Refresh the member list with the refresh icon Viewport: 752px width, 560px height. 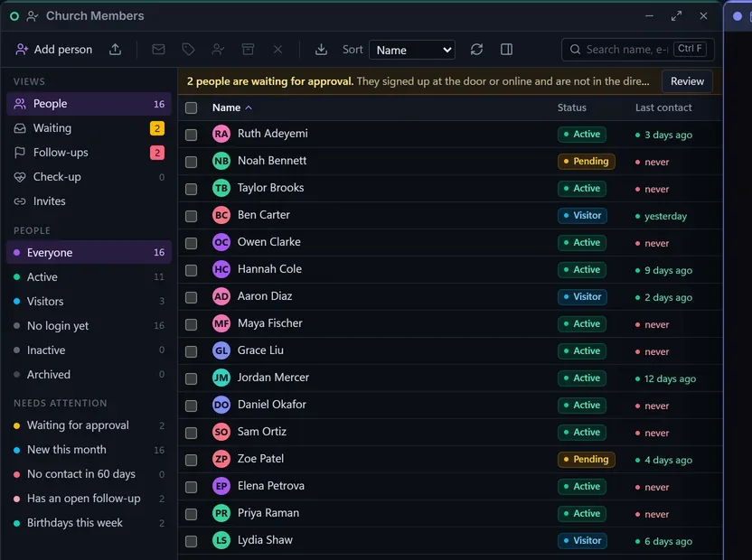476,50
